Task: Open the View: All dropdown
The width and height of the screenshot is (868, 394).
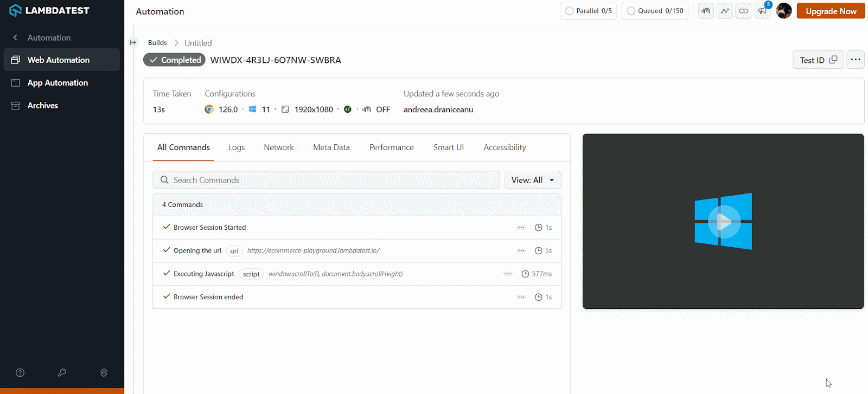Action: tap(533, 180)
